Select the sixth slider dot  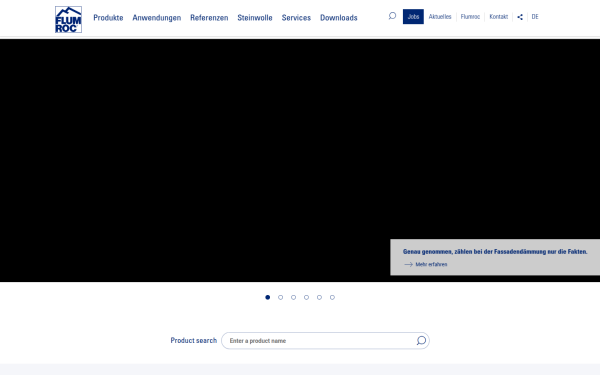coord(333,297)
